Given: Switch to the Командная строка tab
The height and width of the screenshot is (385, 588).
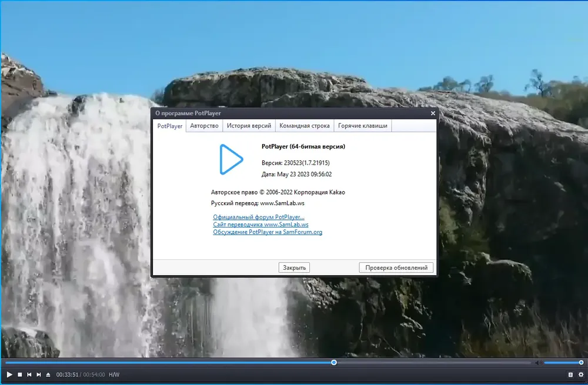Looking at the screenshot, I should click(305, 126).
